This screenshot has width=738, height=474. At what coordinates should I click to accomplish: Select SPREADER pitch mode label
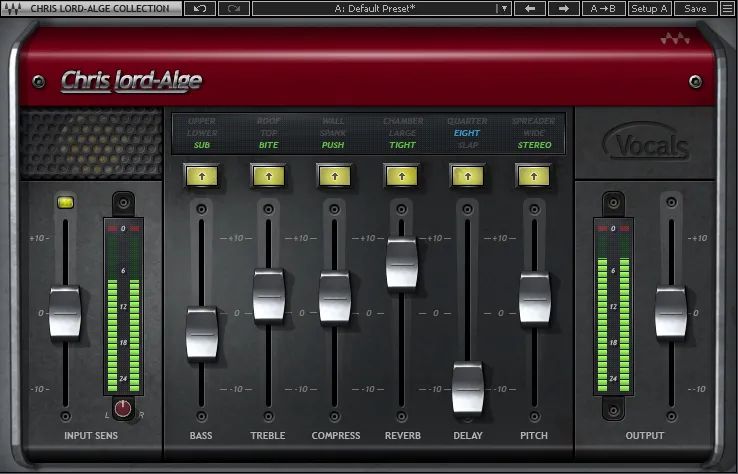[x=534, y=121]
